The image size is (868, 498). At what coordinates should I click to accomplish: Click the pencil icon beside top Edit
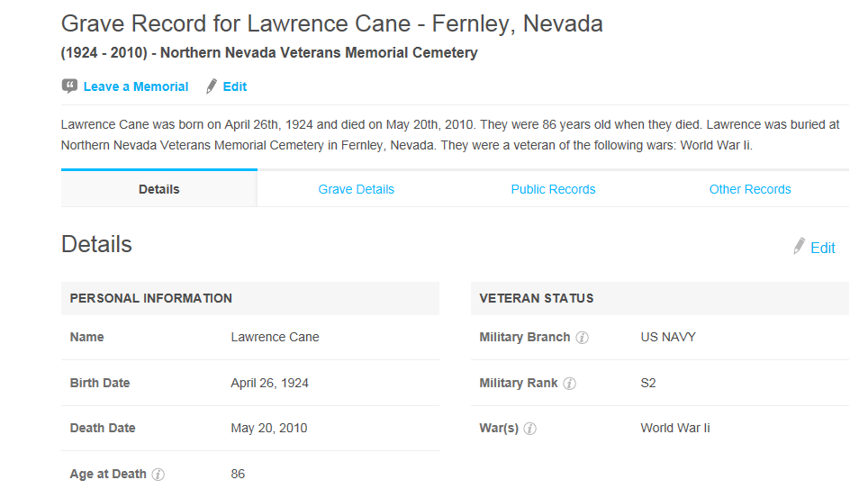[212, 86]
